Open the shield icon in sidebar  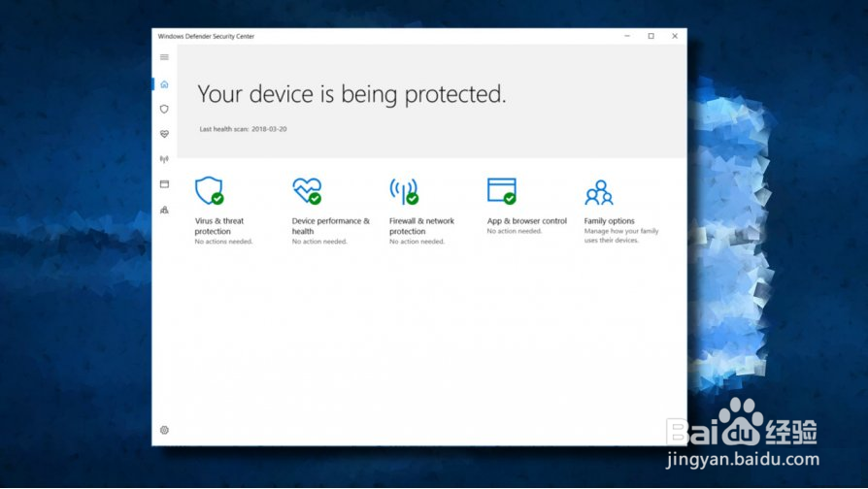click(164, 109)
